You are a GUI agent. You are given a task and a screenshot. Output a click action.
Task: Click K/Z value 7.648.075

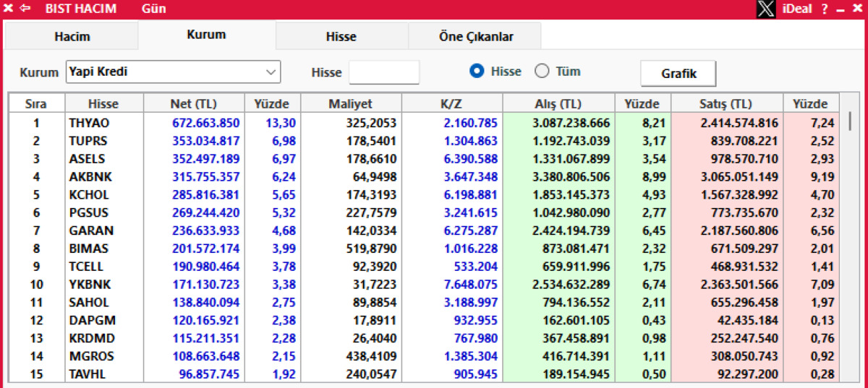click(471, 284)
